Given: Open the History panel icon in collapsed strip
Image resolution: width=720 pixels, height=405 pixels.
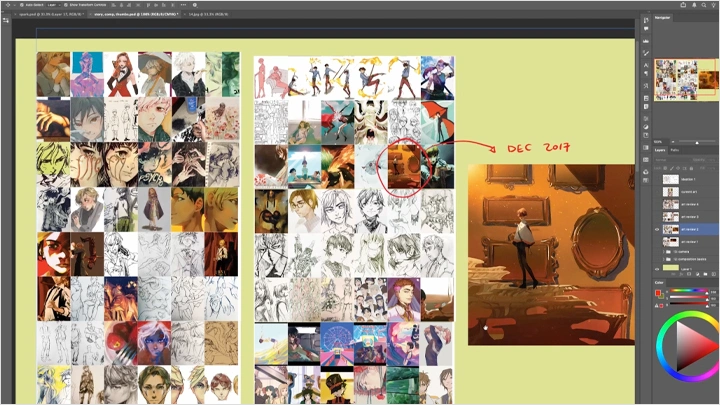Looking at the screenshot, I should [x=646, y=20].
